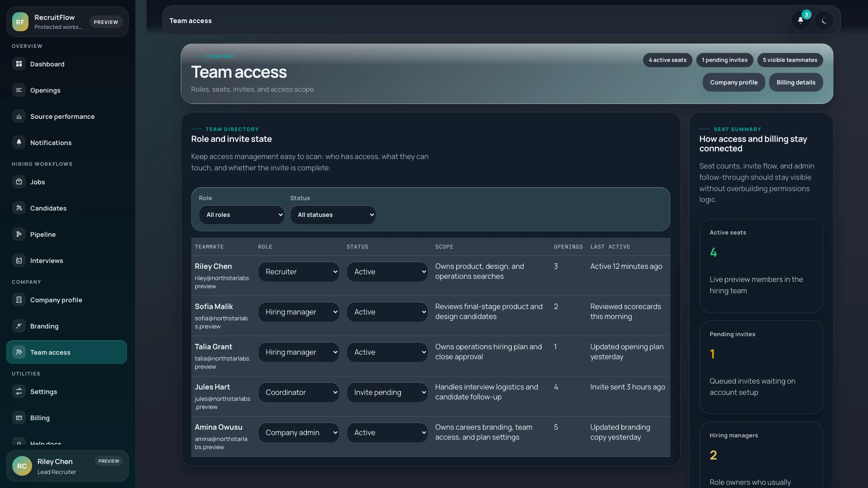
Task: Open notification bell with badge in header
Action: [x=801, y=20]
